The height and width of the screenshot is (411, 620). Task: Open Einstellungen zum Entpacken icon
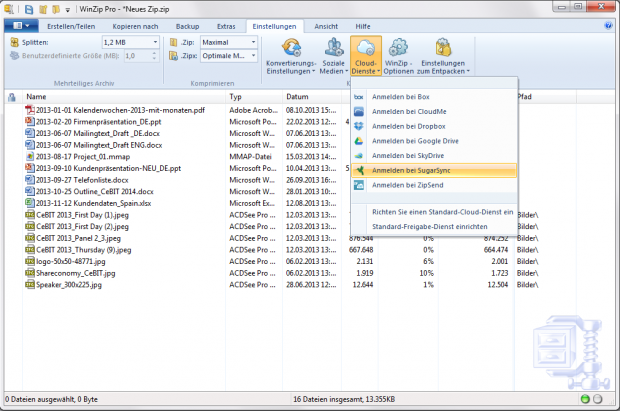pos(443,48)
